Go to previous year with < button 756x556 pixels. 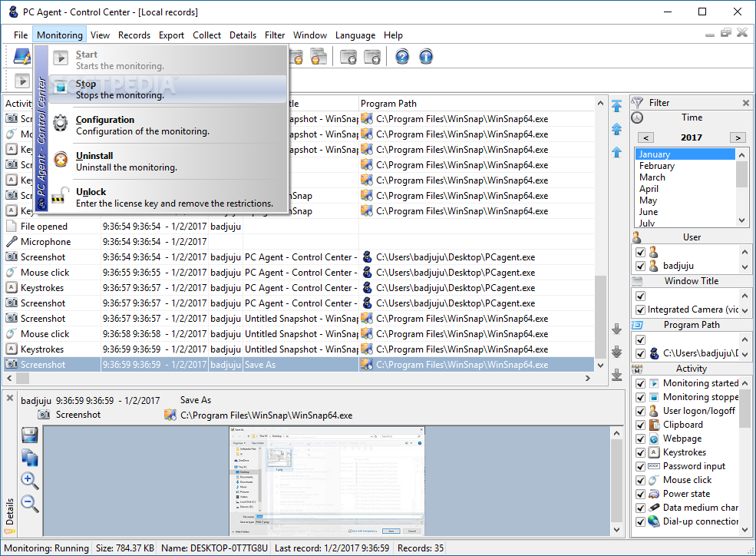(646, 137)
